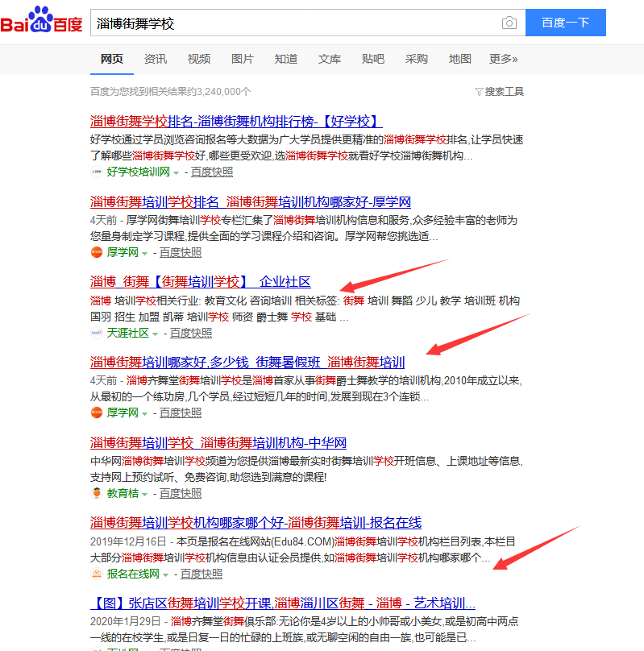This screenshot has height=651, width=644.
Task: Open 百度快照 for 教育桔 result
Action: click(181, 493)
